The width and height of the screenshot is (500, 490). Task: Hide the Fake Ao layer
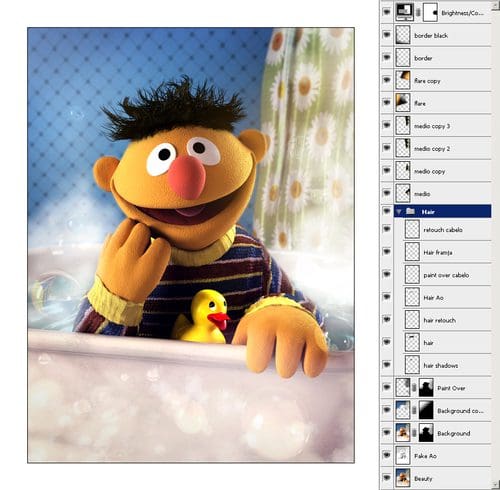(x=387, y=455)
